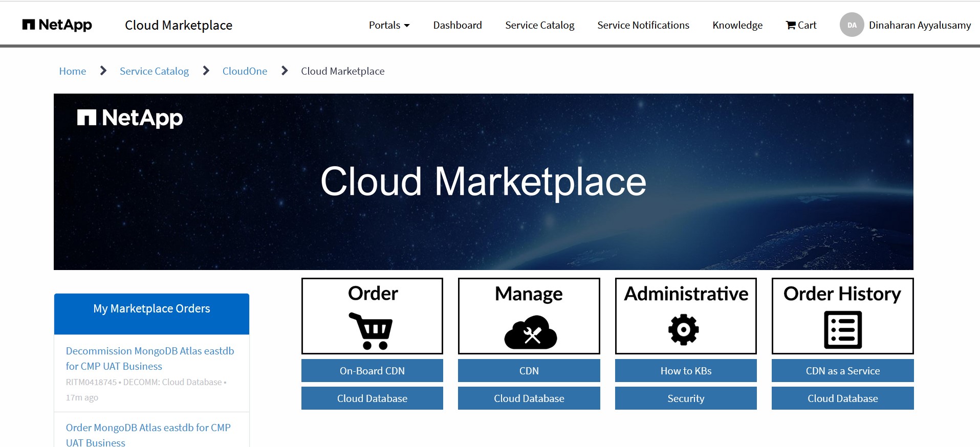Open Order MongoDB Atlas eastdb order link

tap(148, 435)
